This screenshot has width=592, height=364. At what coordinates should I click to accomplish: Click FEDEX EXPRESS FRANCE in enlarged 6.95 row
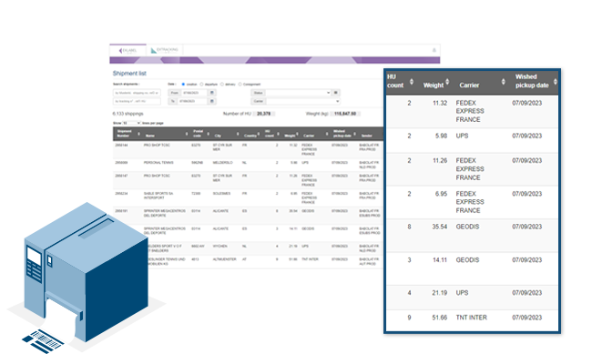(470, 202)
